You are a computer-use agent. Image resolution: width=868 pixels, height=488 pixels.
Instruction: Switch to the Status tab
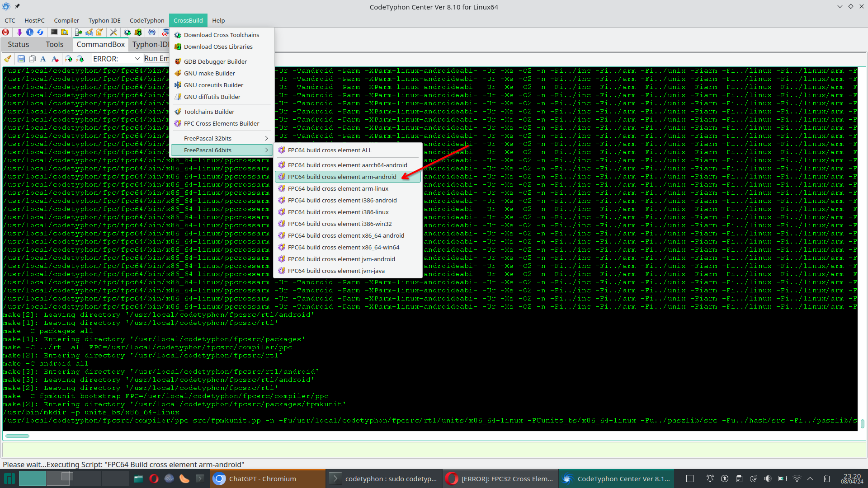click(19, 44)
